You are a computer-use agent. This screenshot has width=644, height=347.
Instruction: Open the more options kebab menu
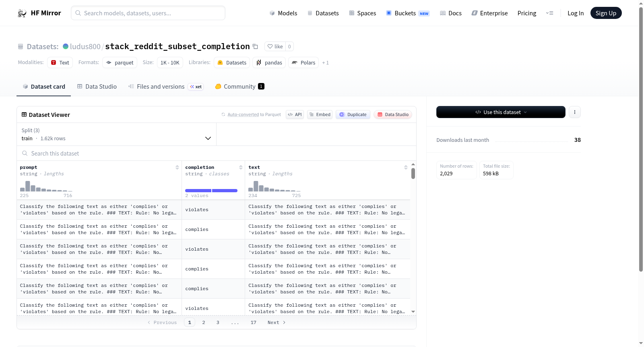point(575,112)
